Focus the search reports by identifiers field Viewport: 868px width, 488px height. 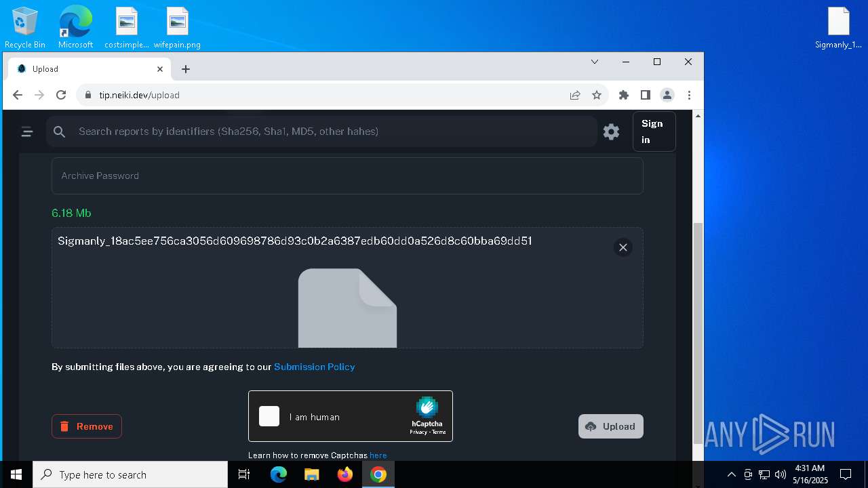pyautogui.click(x=321, y=131)
